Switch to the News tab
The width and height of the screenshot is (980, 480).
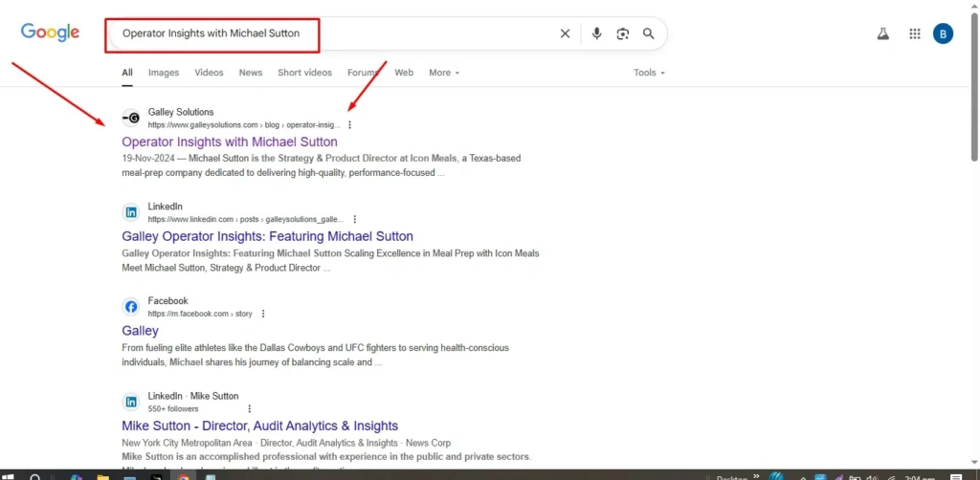pyautogui.click(x=251, y=73)
